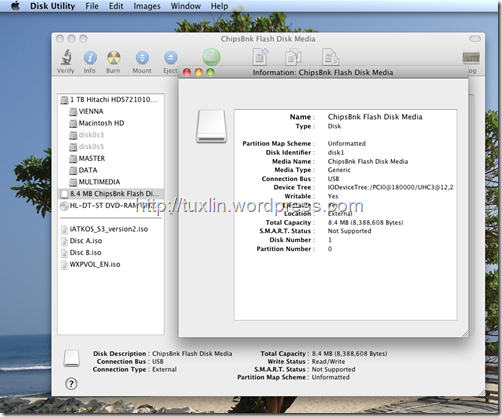Click the WXPVOL_EN iso file icon
This screenshot has width=502, height=417.
(64, 265)
